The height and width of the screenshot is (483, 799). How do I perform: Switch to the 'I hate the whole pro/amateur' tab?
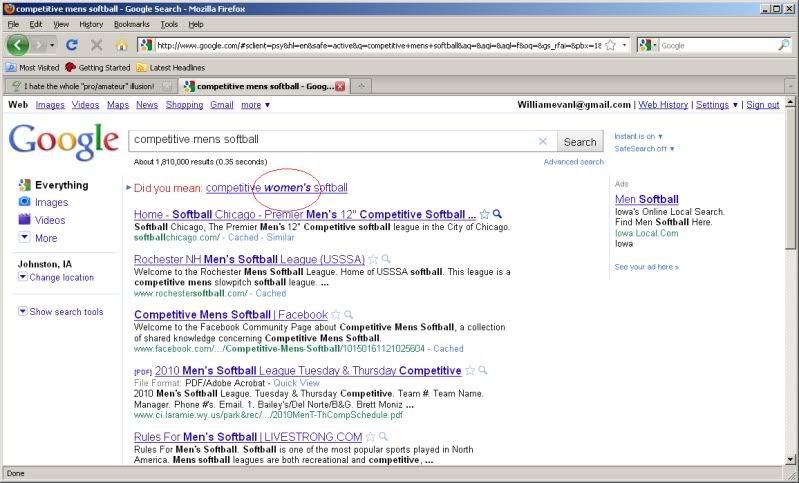tap(85, 86)
